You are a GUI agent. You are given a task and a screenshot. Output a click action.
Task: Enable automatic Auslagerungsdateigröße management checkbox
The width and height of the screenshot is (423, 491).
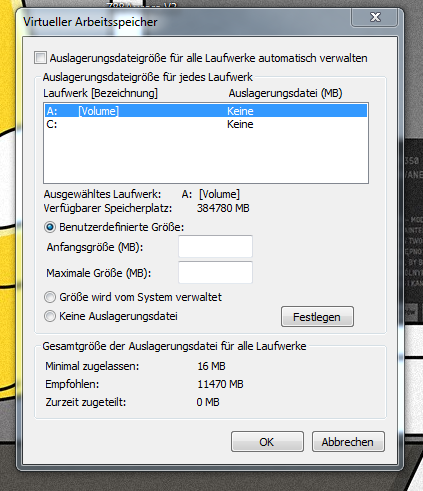(40, 58)
